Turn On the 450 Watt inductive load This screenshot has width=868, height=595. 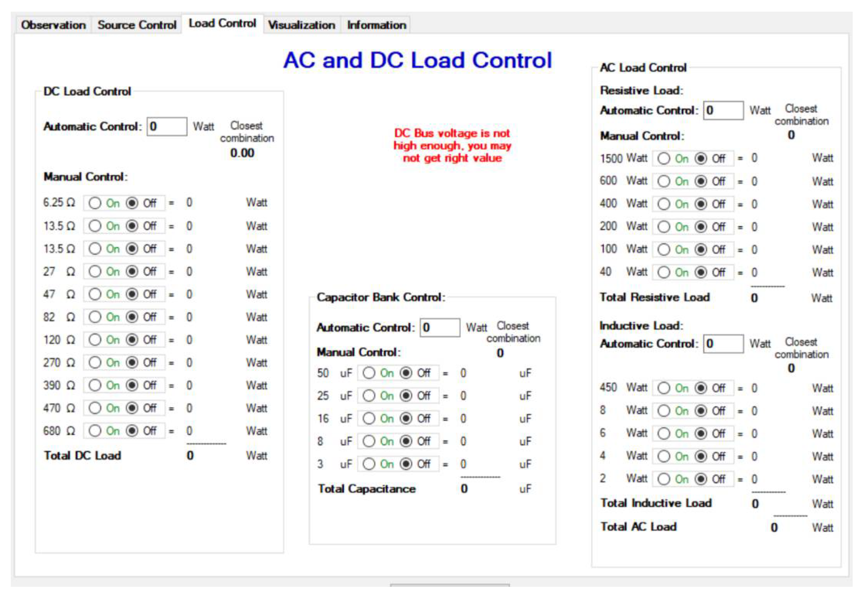(x=664, y=388)
